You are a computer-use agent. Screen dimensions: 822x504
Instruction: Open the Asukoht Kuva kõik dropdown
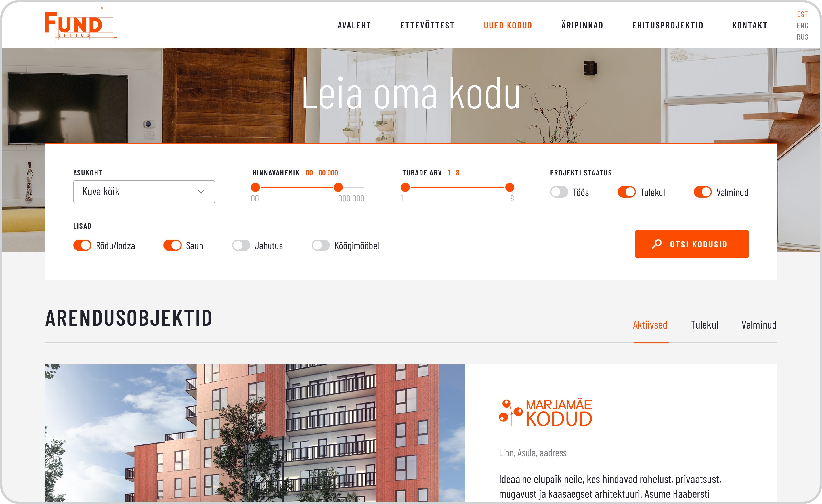click(144, 192)
